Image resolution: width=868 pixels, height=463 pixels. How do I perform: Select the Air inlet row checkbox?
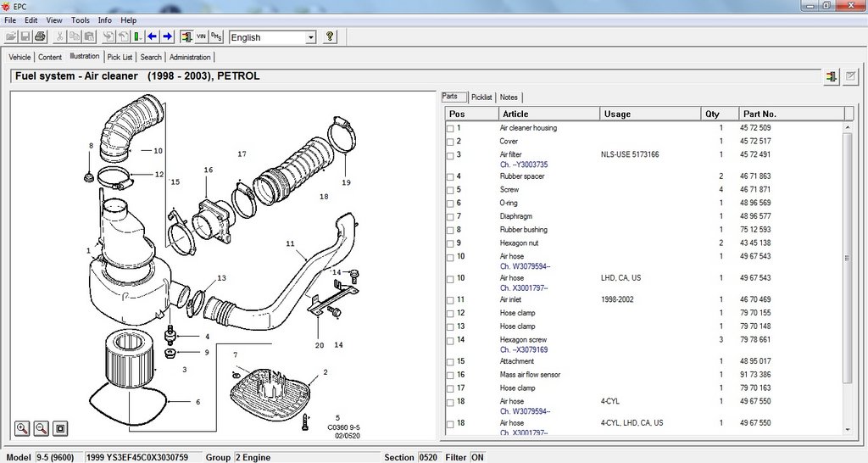tap(450, 300)
